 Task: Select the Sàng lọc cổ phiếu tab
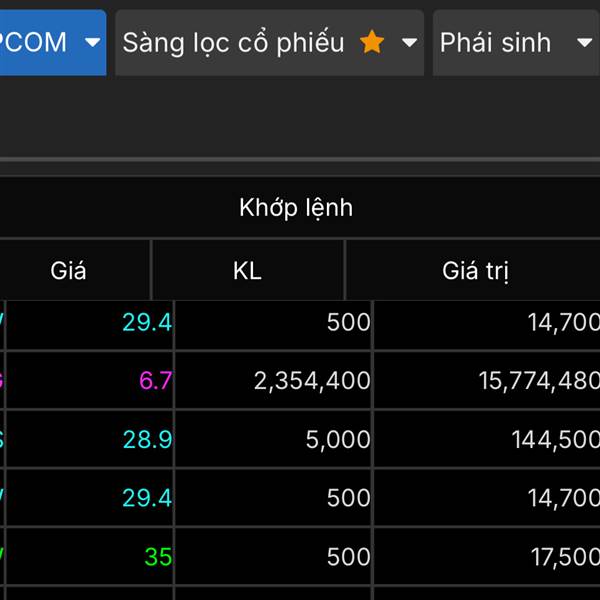pyautogui.click(x=233, y=42)
